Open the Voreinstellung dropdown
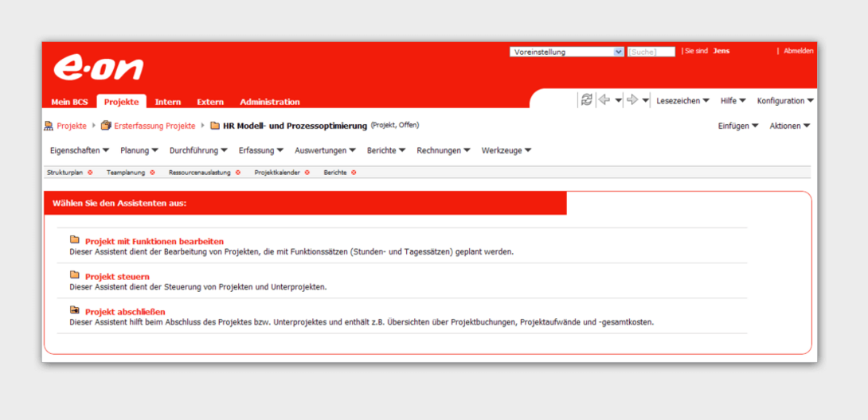The width and height of the screenshot is (868, 420). (x=567, y=52)
